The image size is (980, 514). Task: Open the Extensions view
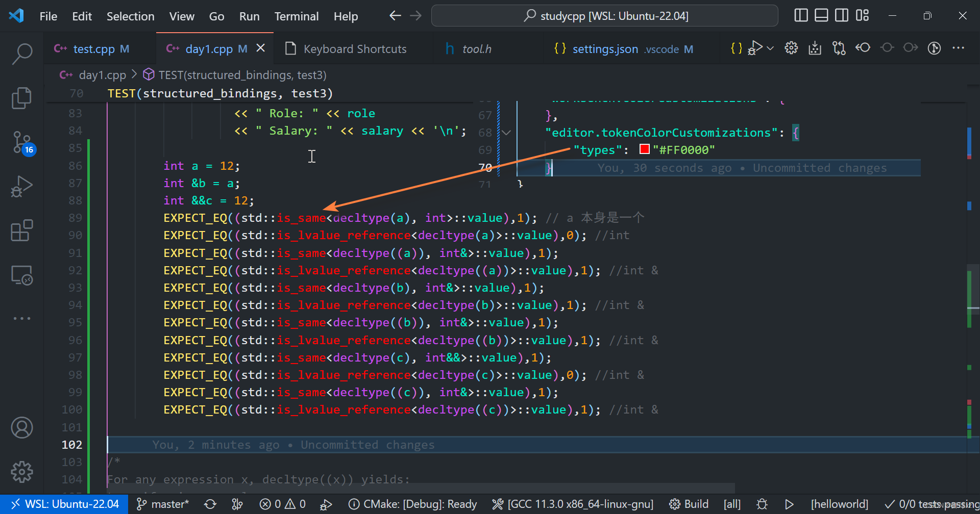(x=22, y=230)
